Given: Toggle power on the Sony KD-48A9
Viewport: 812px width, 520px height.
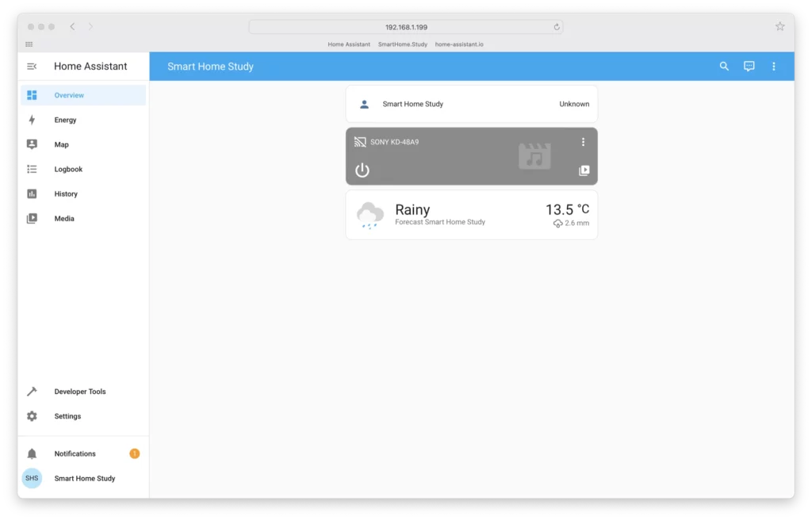Looking at the screenshot, I should pyautogui.click(x=362, y=170).
